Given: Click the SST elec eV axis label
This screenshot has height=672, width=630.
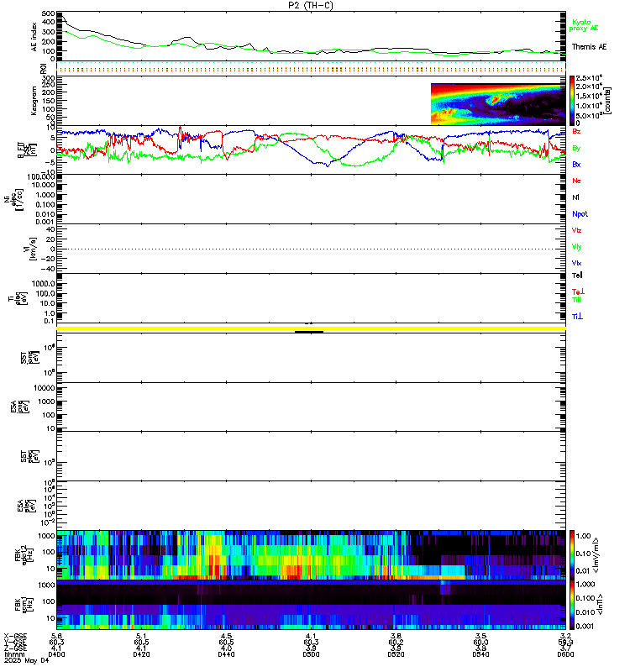Looking at the screenshot, I should (x=29, y=456).
